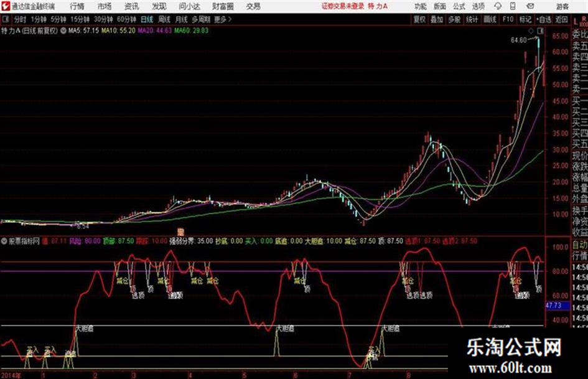Click the envelope message icon

pyautogui.click(x=530, y=6)
